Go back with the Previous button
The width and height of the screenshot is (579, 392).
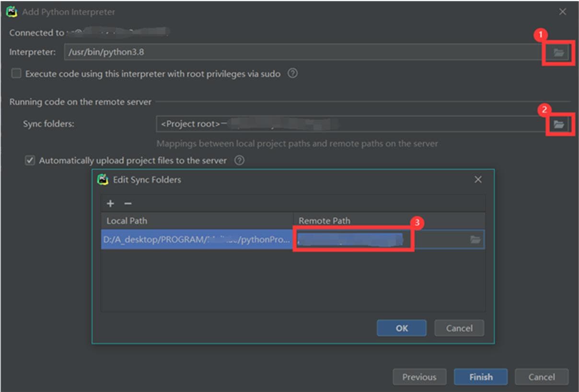[x=419, y=377]
